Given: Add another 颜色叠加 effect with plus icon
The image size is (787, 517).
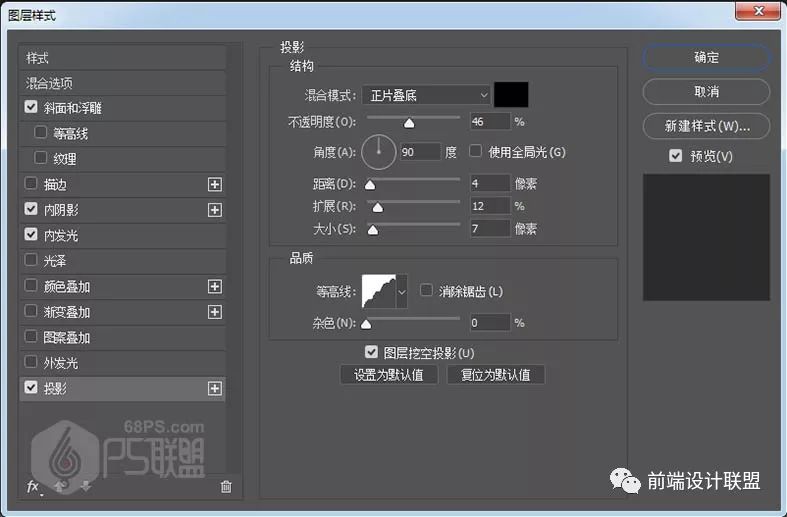Looking at the screenshot, I should point(215,287).
